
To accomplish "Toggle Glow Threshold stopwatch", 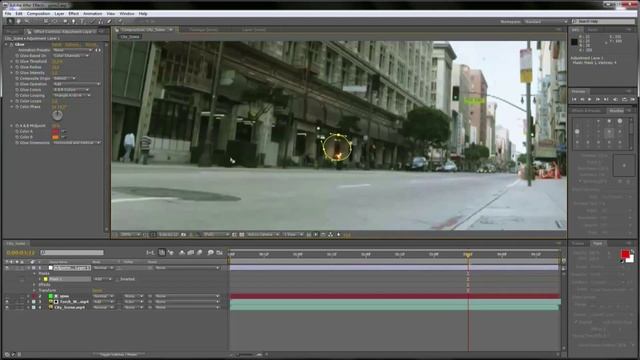I will (x=17, y=61).
